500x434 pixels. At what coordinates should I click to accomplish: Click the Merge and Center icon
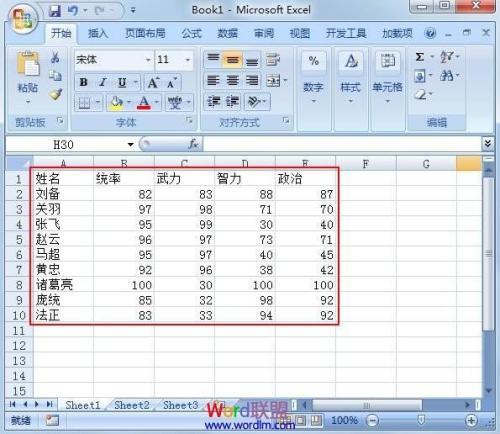click(273, 80)
